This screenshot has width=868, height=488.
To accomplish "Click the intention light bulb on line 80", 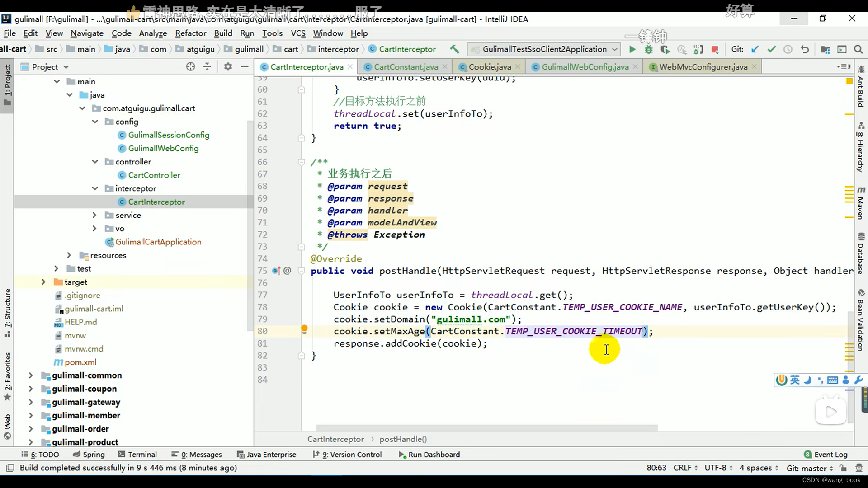I will (x=304, y=329).
